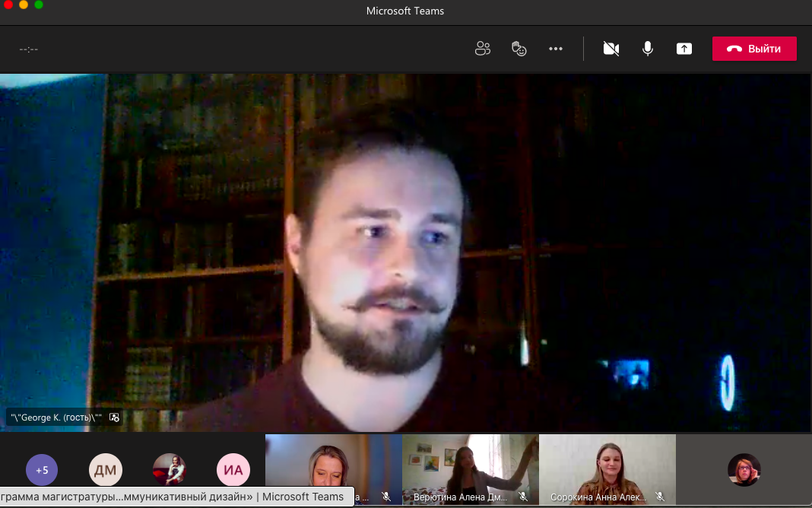Screen dimensions: 812x508
Task: Select the ИА participant avatar
Action: [233, 470]
